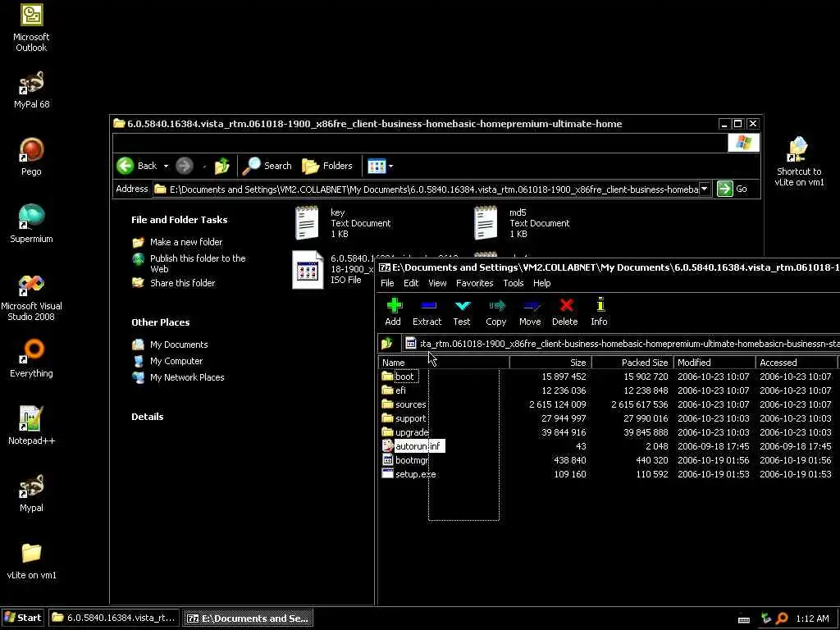The height and width of the screenshot is (630, 840).
Task: Click the Delete button in 7-Zip
Action: (565, 313)
